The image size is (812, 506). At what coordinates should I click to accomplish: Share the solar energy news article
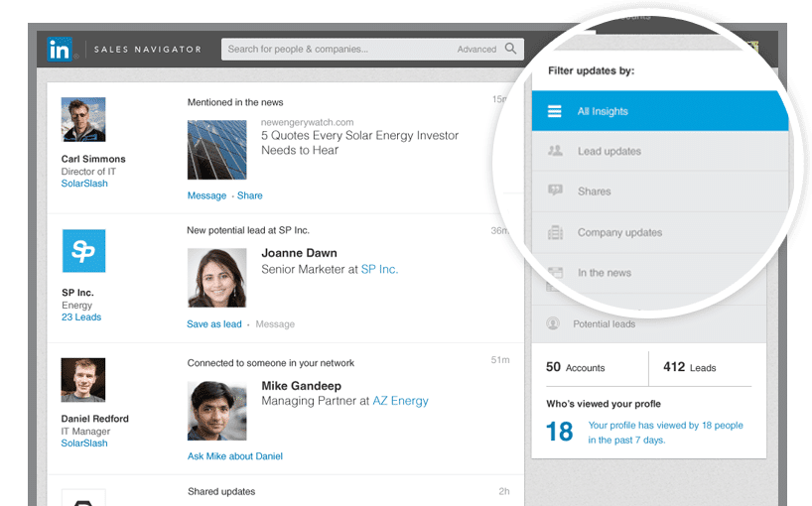249,195
